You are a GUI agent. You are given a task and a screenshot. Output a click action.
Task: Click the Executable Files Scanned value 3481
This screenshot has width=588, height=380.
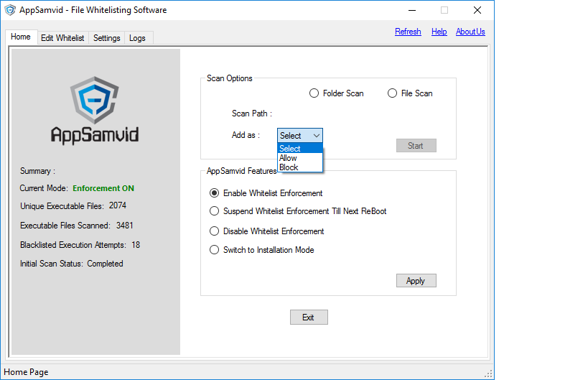(124, 226)
